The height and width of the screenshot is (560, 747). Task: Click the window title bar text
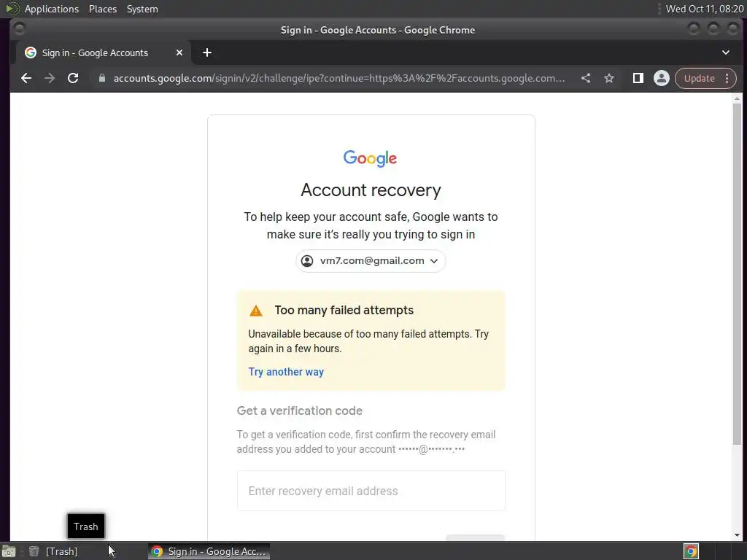point(377,30)
